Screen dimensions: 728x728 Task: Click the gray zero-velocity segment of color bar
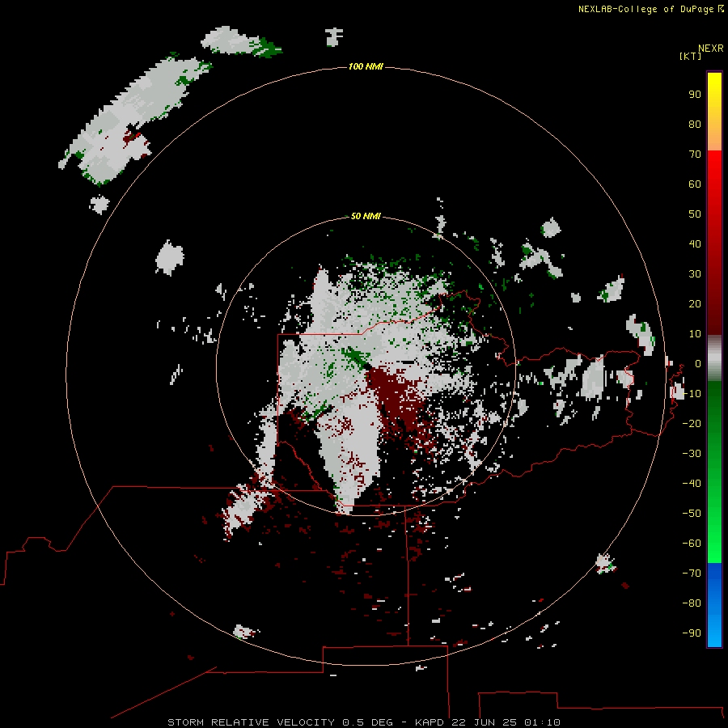(x=714, y=358)
